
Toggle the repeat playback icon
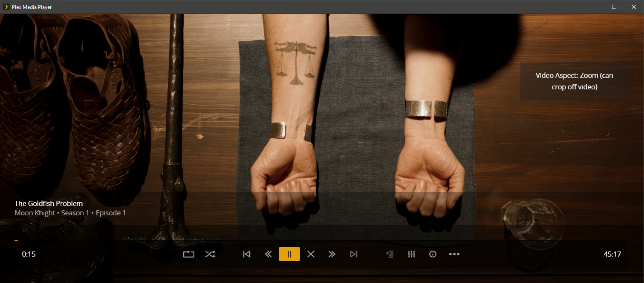point(189,254)
